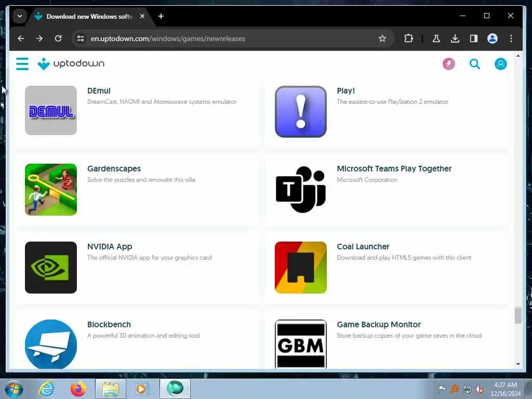This screenshot has height=399, width=532.
Task: Launch Internet Explorer from taskbar
Action: [46, 389]
